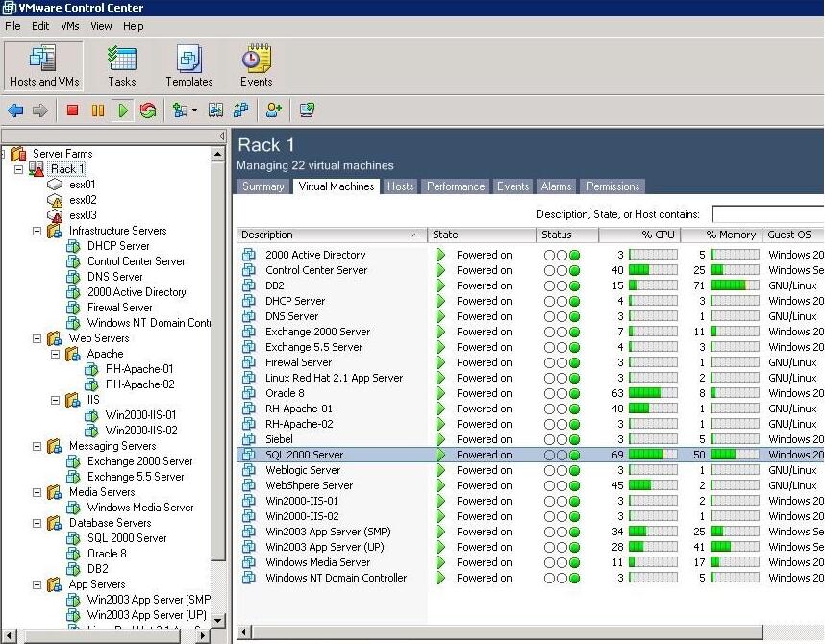Viewport: 825px width, 644px height.
Task: Click the orange Suspend pause button
Action: pos(98,111)
